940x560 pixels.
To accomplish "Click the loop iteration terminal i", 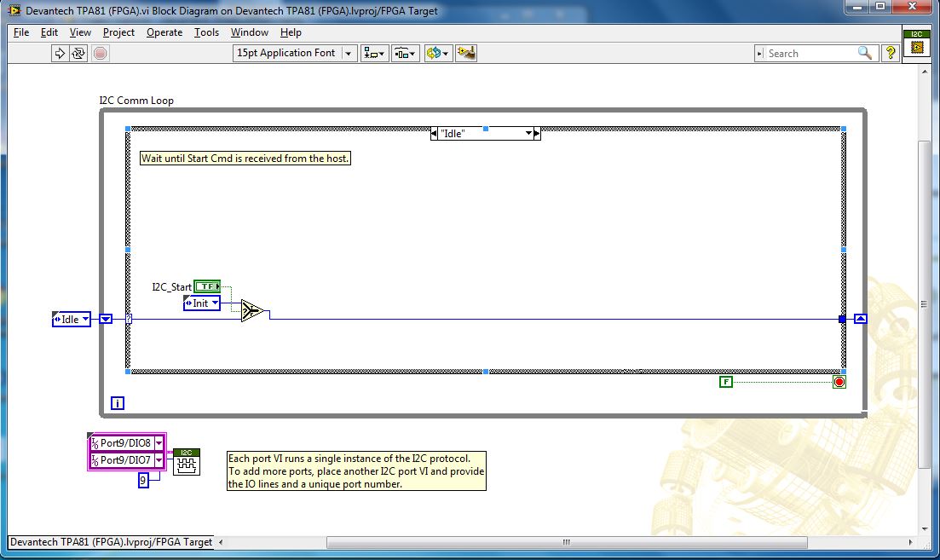I will coord(118,403).
